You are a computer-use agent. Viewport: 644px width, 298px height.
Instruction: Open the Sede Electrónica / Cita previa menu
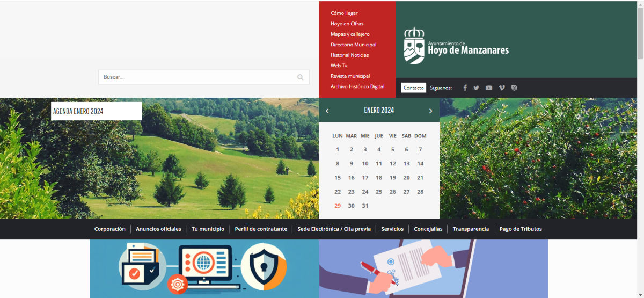(x=334, y=229)
